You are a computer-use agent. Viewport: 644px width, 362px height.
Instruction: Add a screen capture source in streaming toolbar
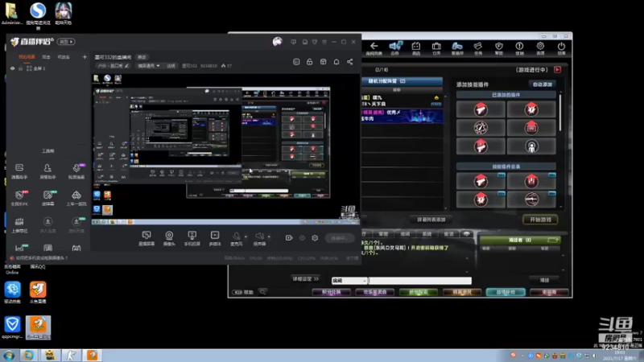147,237
